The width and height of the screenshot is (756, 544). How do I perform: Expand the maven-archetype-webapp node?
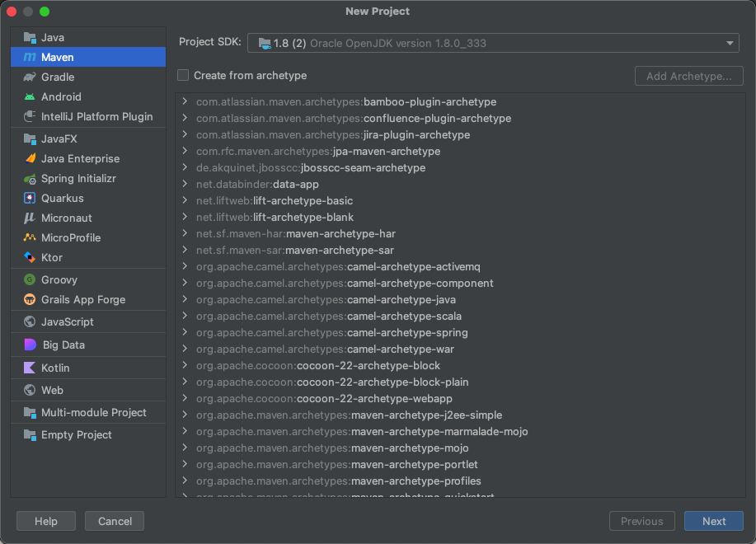tap(185, 398)
